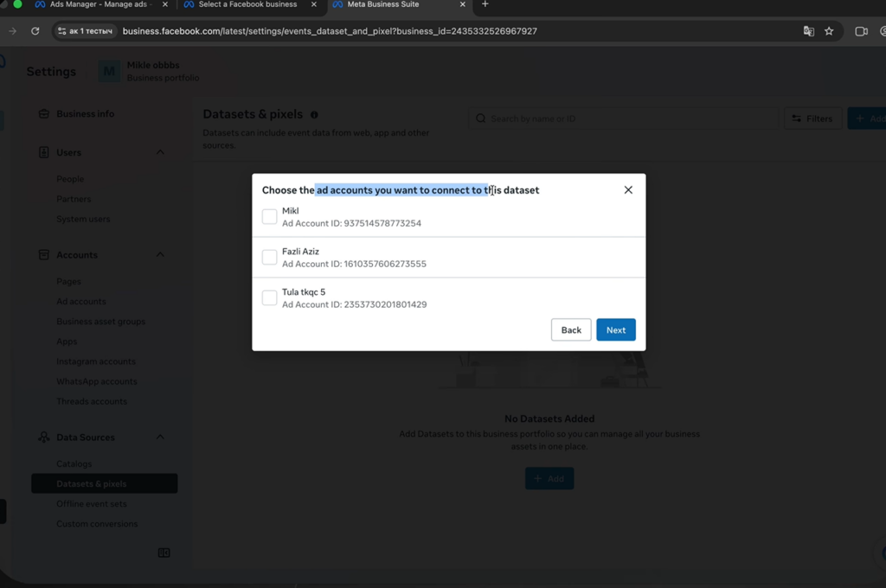Image resolution: width=886 pixels, height=588 pixels.
Task: Open Apps in sidebar
Action: pos(66,342)
